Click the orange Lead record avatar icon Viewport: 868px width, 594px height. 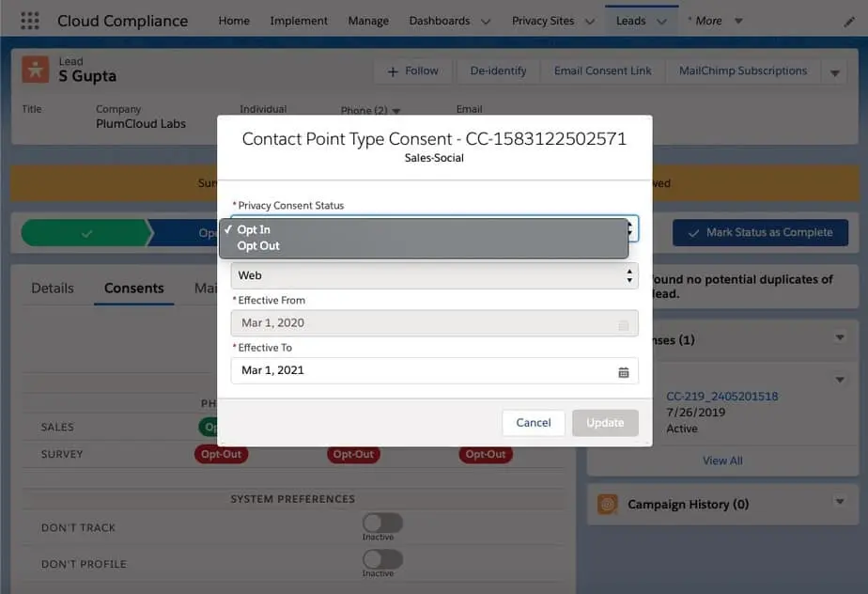click(36, 69)
